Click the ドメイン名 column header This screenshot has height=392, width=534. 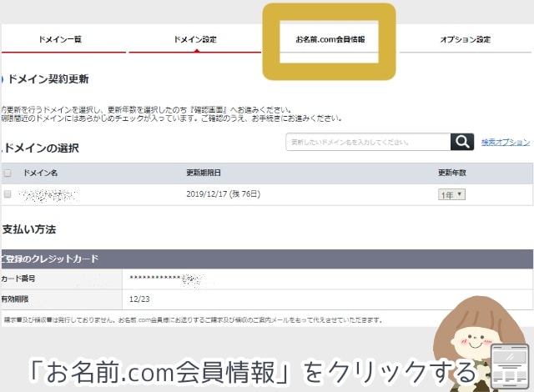[x=40, y=173]
